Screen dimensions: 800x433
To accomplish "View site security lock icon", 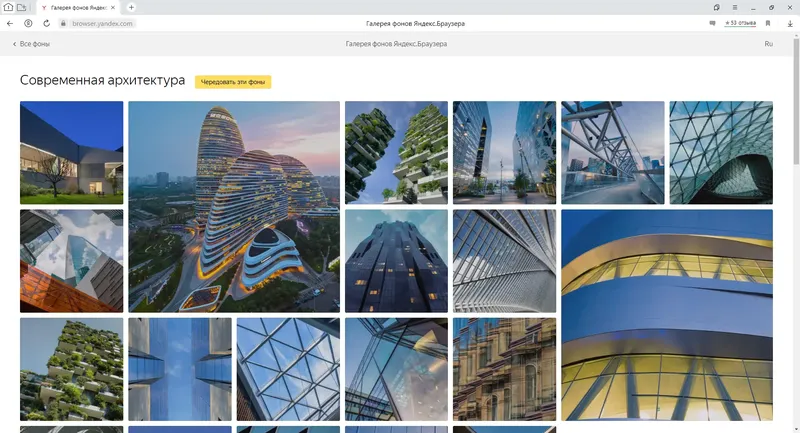I will (63, 23).
